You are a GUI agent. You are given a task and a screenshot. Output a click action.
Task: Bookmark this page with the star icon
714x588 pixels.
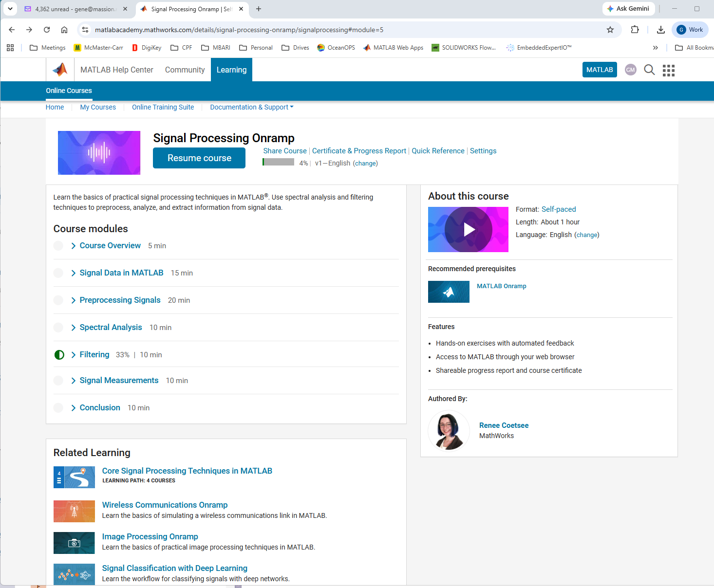pos(610,30)
